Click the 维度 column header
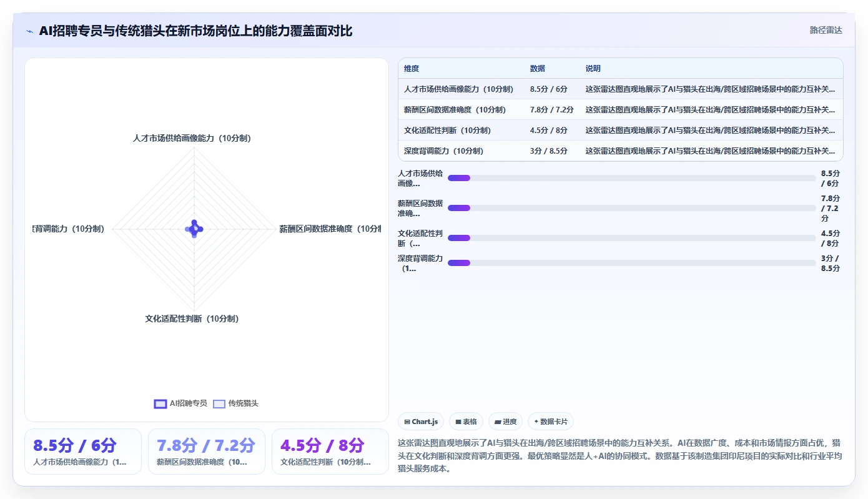The width and height of the screenshot is (868, 499). pos(412,68)
